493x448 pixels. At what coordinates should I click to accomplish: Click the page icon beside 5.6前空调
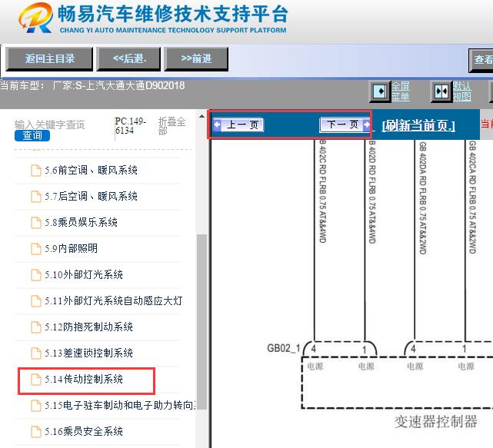click(36, 171)
